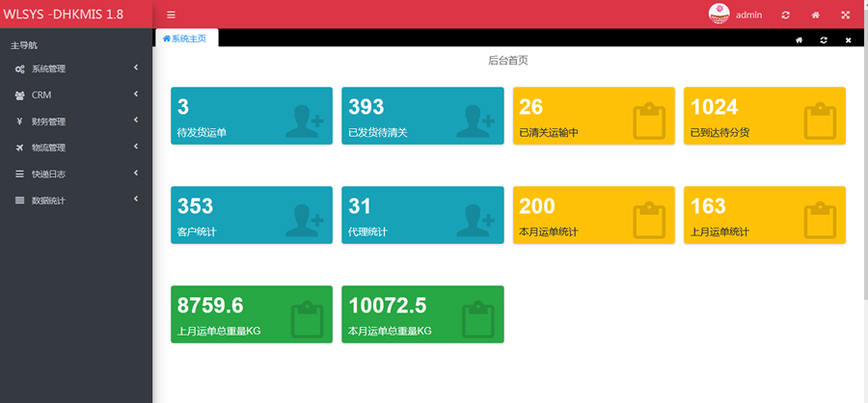This screenshot has width=868, height=403.
Task: Open the 已到达待分货 card showing 1024
Action: (x=765, y=116)
